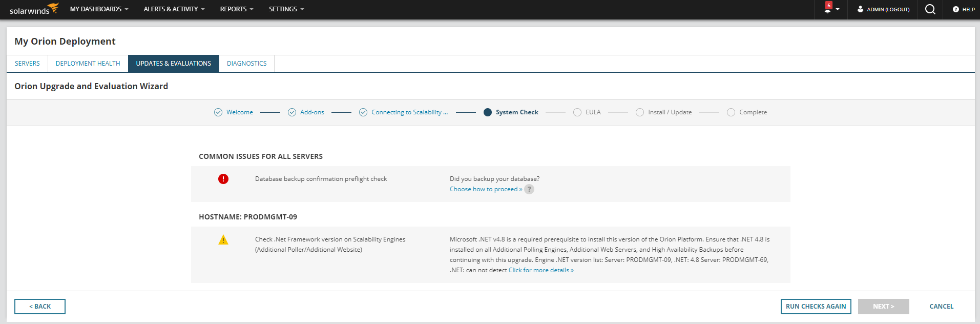Click the Next button
980x324 pixels.
[884, 307]
